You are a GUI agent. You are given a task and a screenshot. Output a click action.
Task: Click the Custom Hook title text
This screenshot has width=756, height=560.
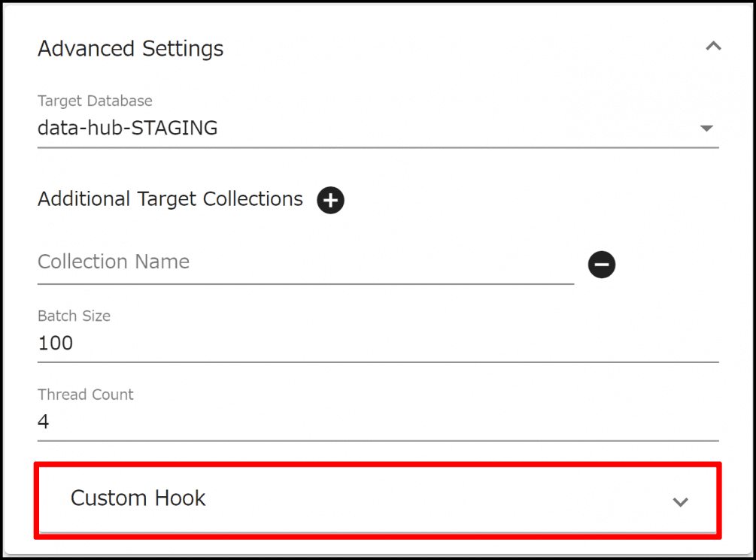[x=138, y=498]
